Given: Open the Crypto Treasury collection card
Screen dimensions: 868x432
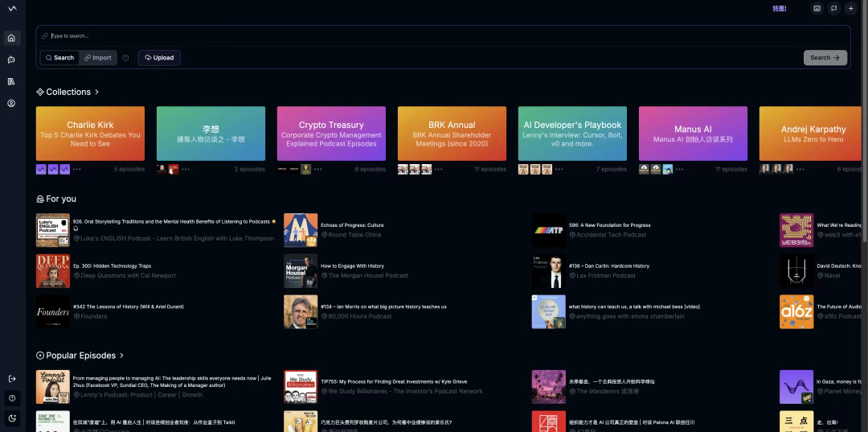Looking at the screenshot, I should point(331,134).
